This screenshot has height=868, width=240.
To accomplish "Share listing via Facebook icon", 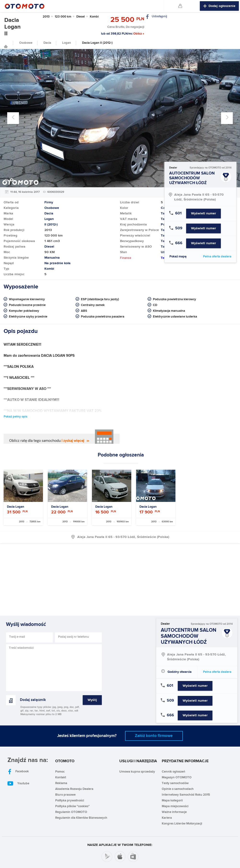I will tap(147, 17).
